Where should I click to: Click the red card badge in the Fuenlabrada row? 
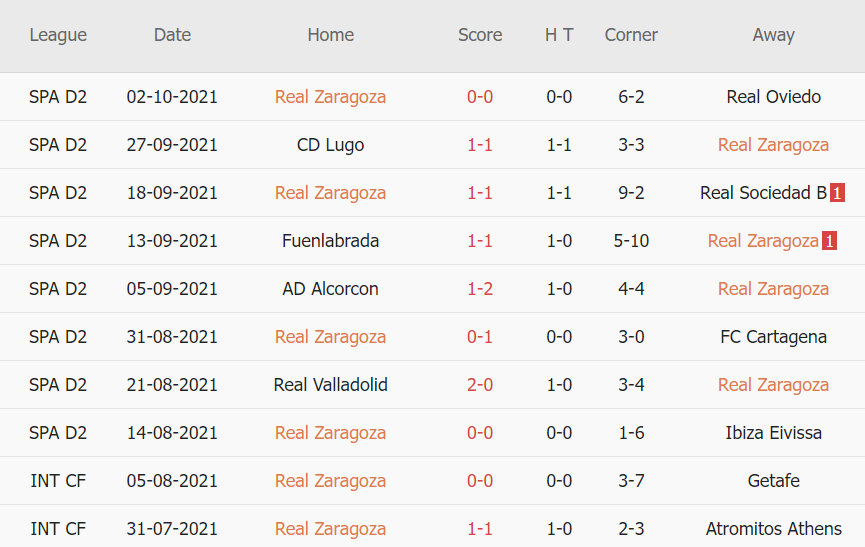tap(829, 241)
